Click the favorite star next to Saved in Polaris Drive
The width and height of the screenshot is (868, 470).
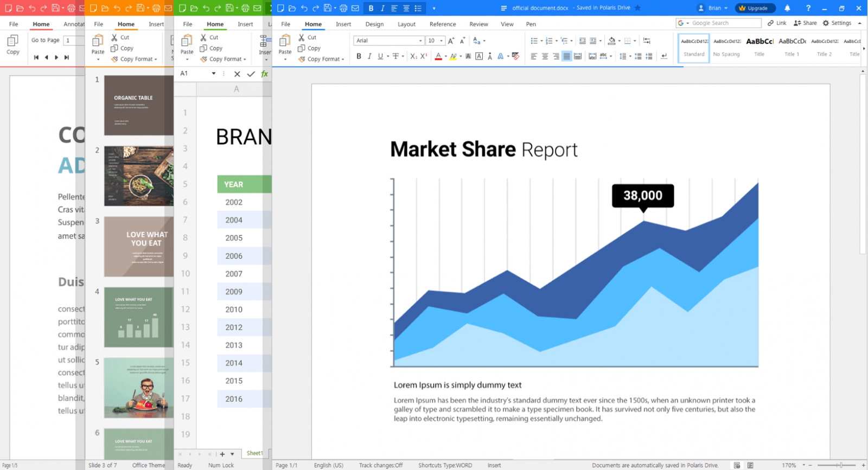pyautogui.click(x=638, y=8)
